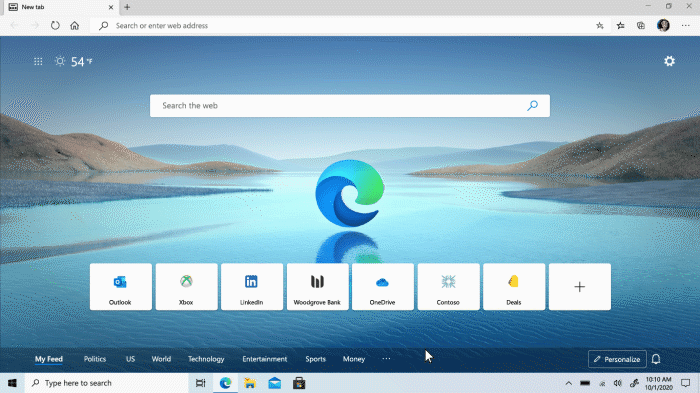
Task: Open the clock showing 10:10 AM
Action: (x=658, y=383)
